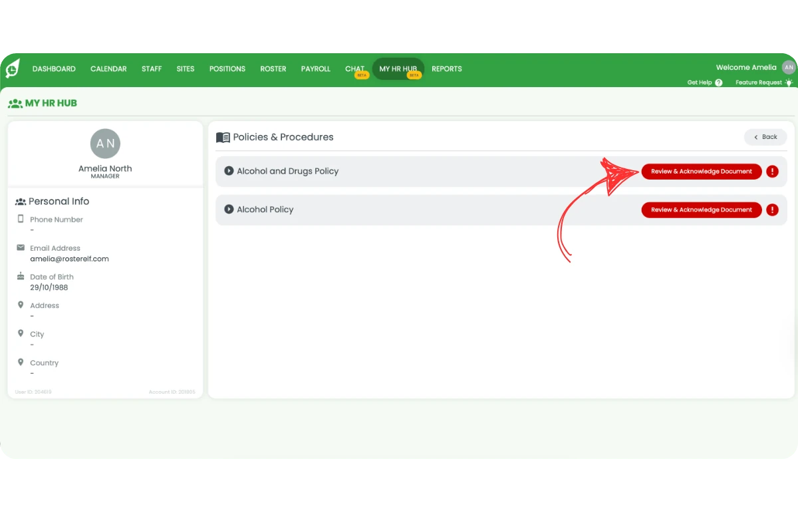798x532 pixels.
Task: Click the Policies & Procedures book icon
Action: [x=223, y=137]
